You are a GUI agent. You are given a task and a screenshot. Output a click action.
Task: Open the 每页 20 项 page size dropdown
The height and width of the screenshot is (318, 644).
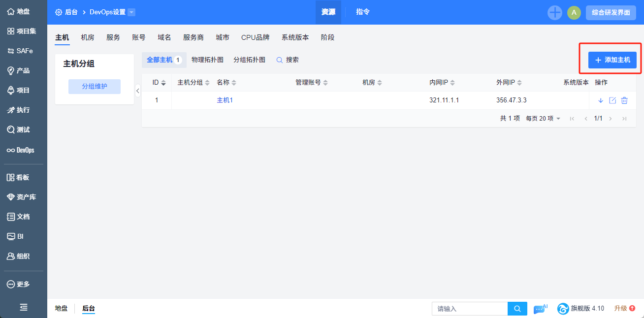pyautogui.click(x=543, y=119)
